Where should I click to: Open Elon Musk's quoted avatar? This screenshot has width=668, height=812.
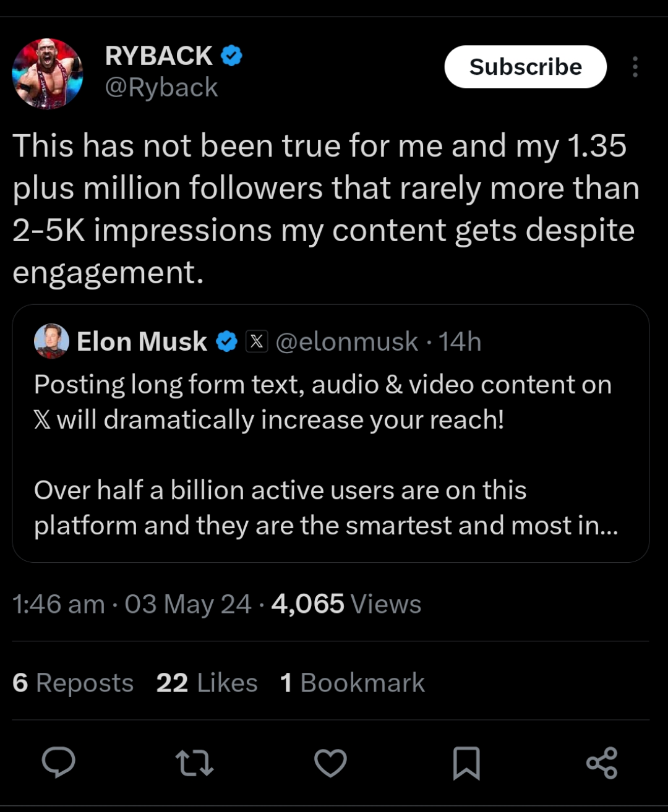[x=51, y=341]
